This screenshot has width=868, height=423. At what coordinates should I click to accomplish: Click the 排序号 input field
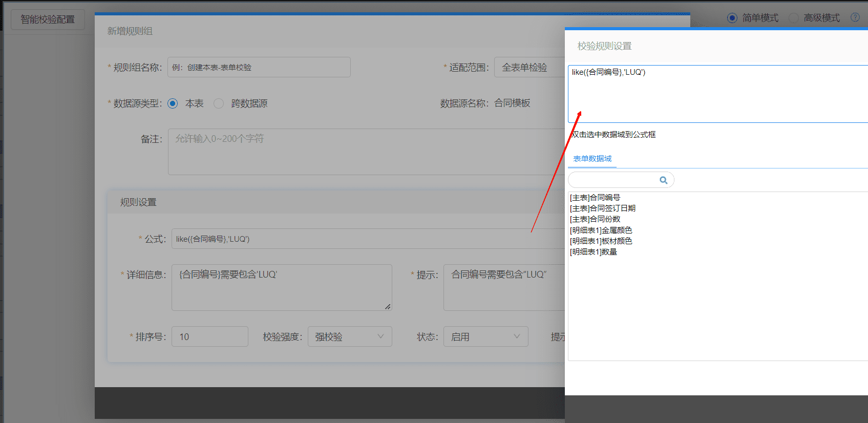click(210, 336)
